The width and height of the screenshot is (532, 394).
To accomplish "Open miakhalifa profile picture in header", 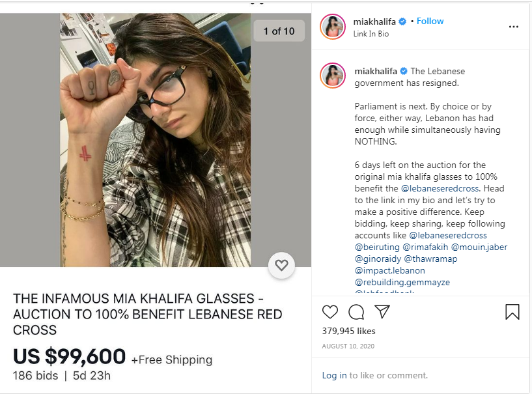I will (333, 27).
